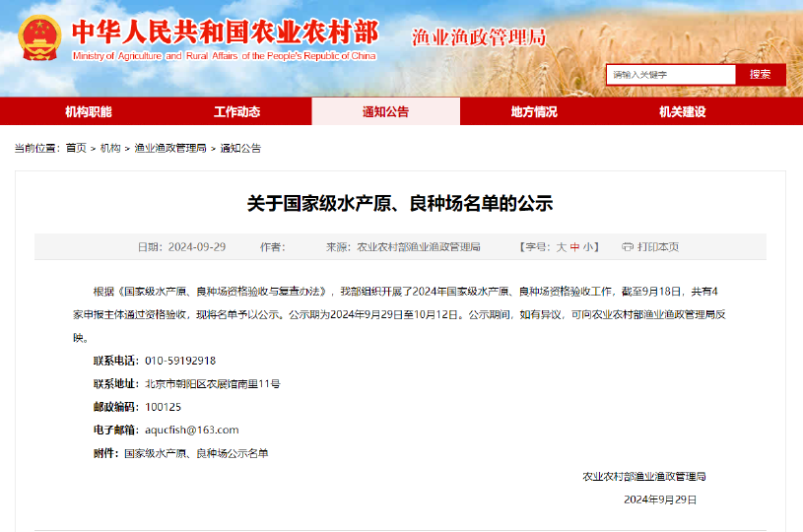This screenshot has width=803, height=532.
Task: Click the signature 农业农村部渔业渔政管理局 at the bottom right
Action: 644,477
